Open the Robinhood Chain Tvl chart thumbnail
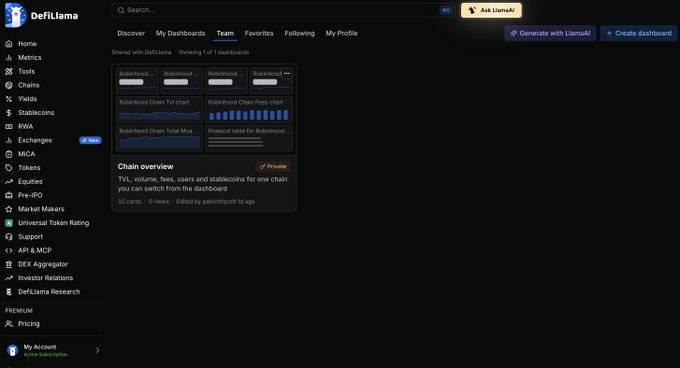 pos(159,109)
